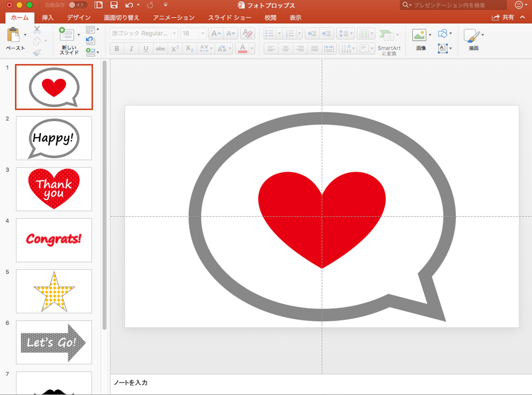Viewport: 532px width, 395px height.
Task: Expand the Paste options arrow
Action: [25, 35]
